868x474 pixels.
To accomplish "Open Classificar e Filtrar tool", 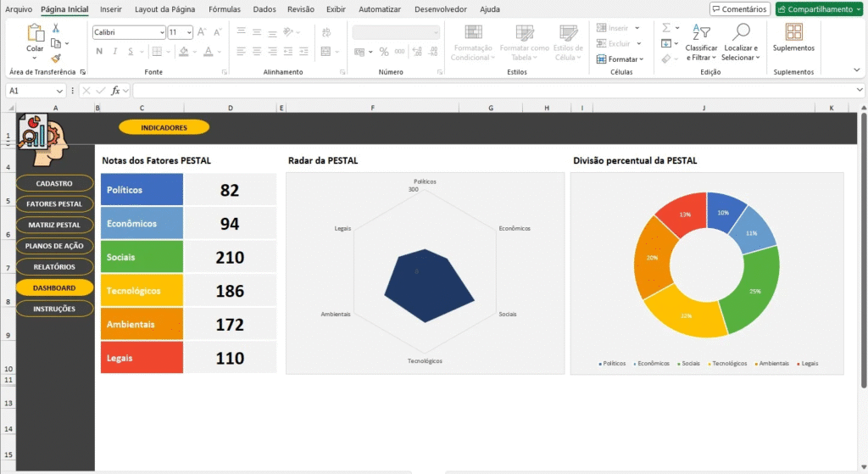I will pos(701,40).
